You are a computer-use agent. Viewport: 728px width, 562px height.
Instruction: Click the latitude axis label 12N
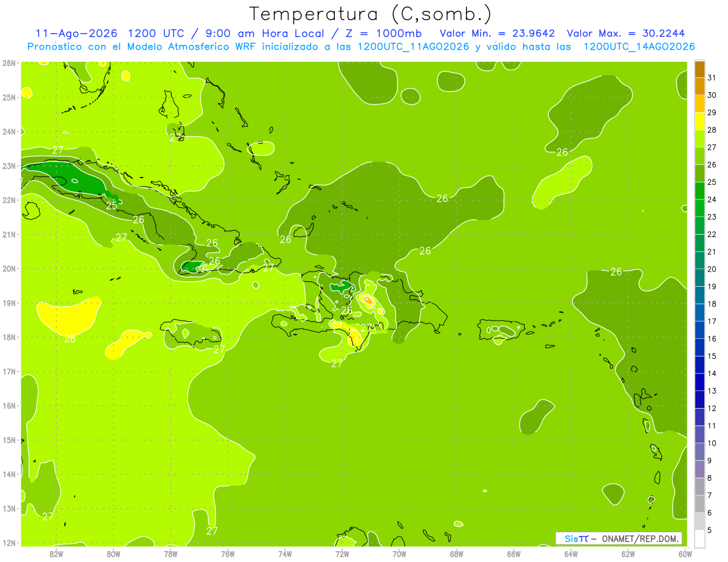tap(9, 543)
